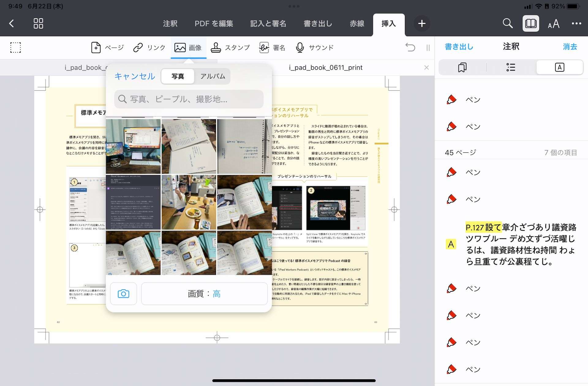Select the 写真 segment in picker
Screen dimensions: 588x386
point(178,76)
